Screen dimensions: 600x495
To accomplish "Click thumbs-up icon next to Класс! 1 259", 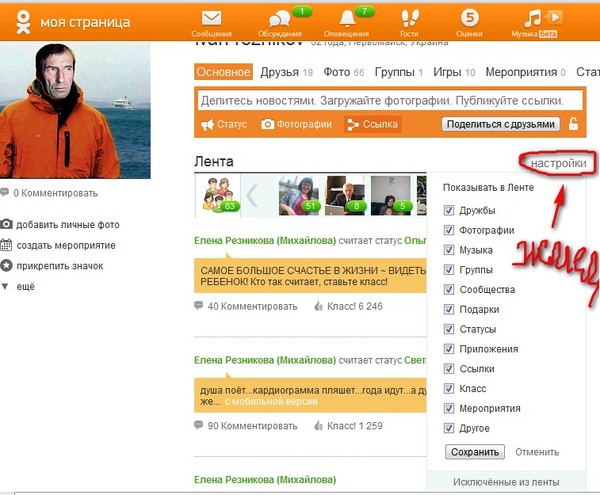I will point(318,425).
